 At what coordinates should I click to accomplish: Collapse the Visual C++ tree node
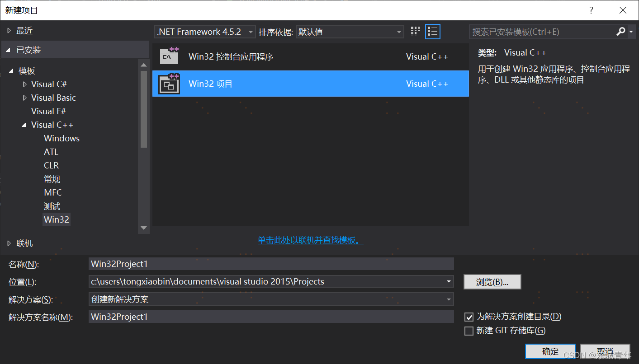click(x=24, y=125)
